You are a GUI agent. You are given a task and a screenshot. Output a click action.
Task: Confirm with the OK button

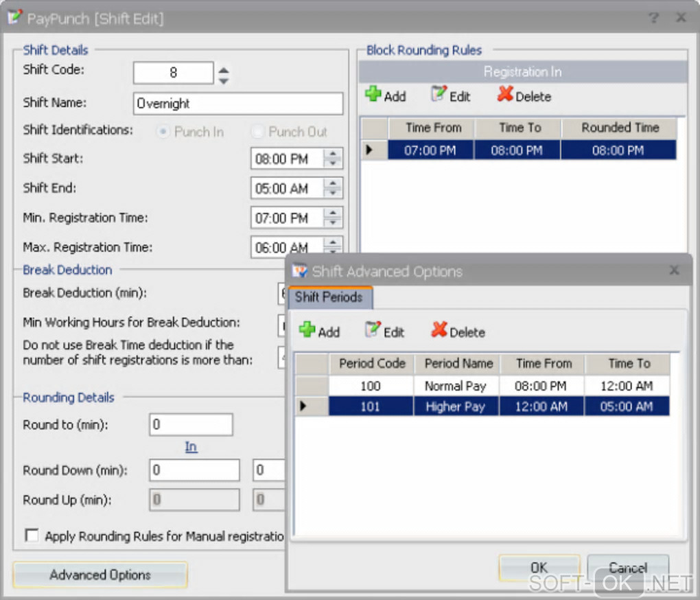click(539, 568)
